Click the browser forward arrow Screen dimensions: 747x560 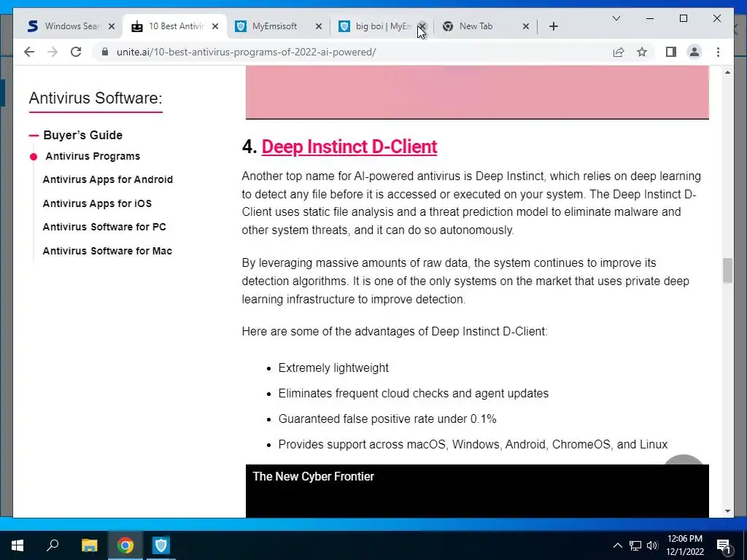(53, 52)
